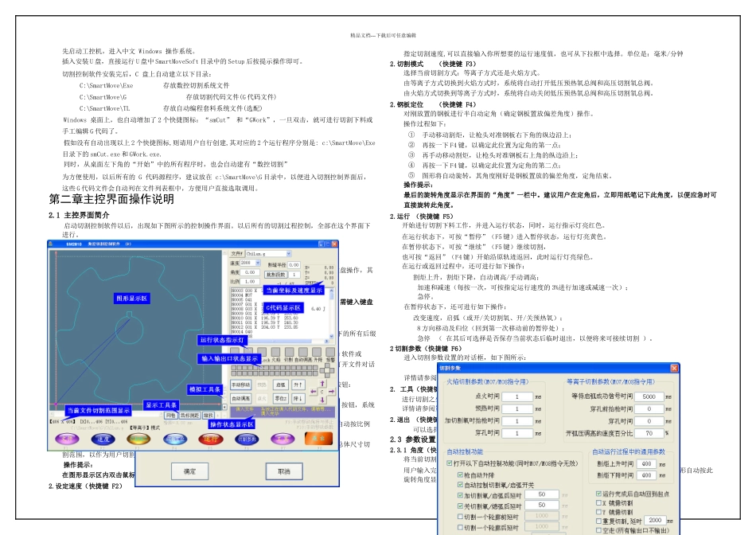Click the 启弧 button

(281, 385)
